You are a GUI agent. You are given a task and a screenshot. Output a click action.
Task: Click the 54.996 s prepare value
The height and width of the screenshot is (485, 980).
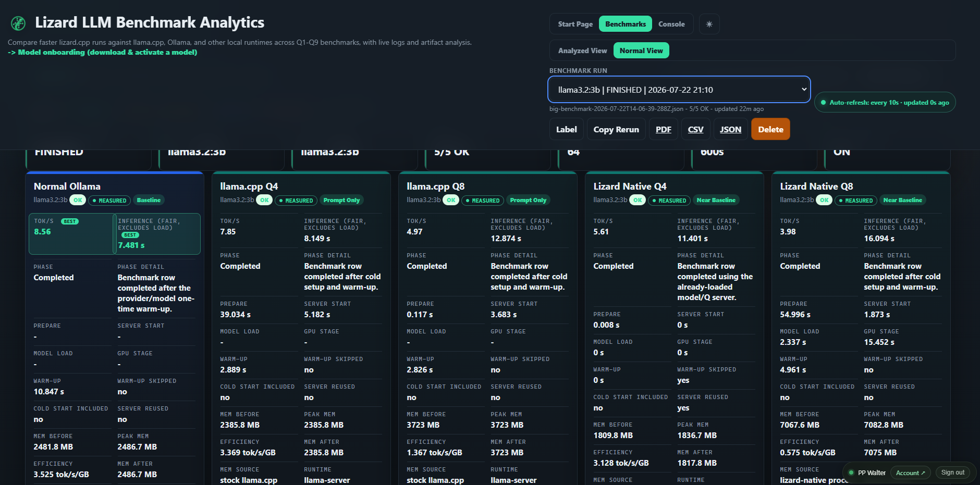tap(795, 315)
